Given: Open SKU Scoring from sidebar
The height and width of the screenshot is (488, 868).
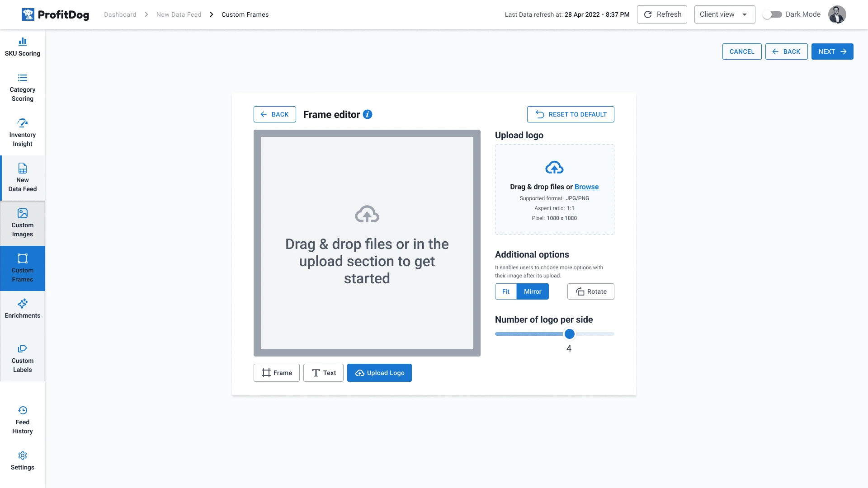Looking at the screenshot, I should [x=23, y=47].
